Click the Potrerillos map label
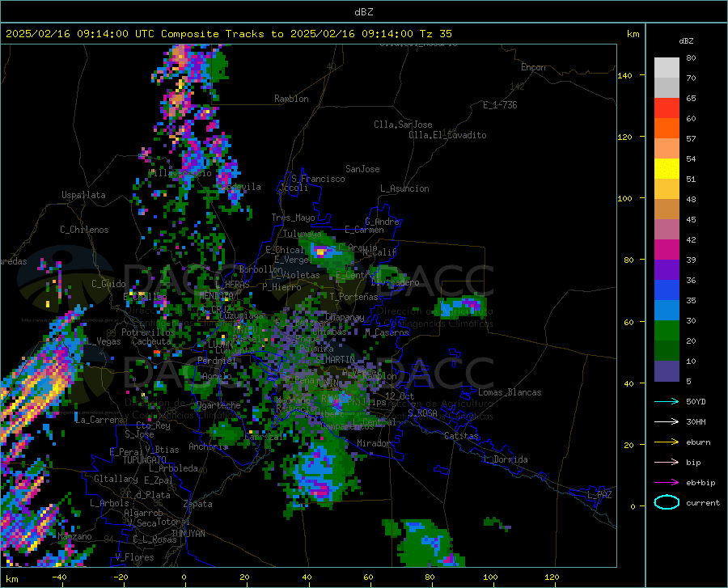 click(x=148, y=332)
